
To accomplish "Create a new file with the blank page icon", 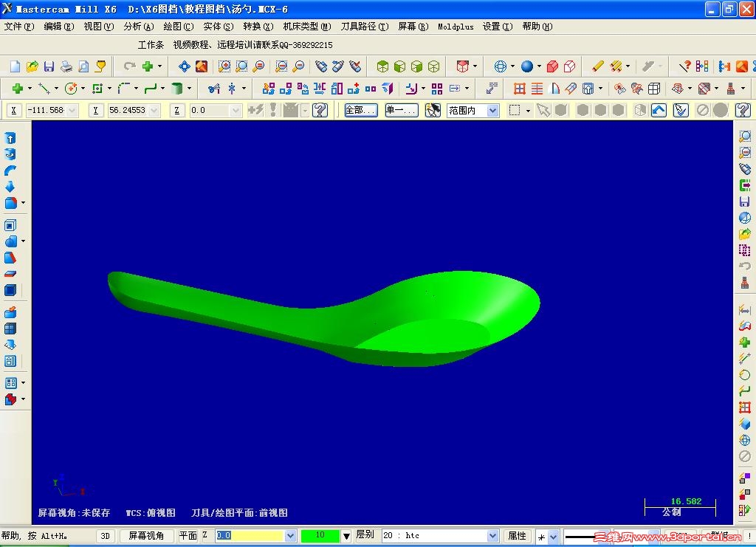I will pos(15,66).
